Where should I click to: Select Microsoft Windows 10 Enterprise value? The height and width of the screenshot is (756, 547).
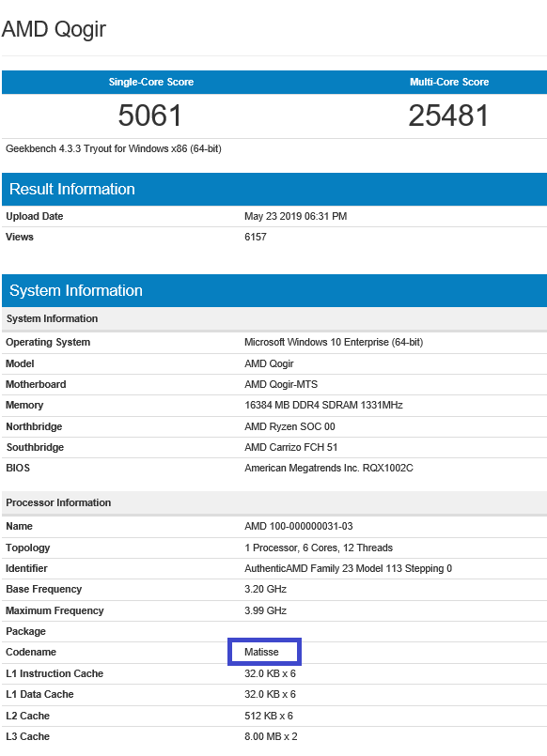(x=334, y=343)
